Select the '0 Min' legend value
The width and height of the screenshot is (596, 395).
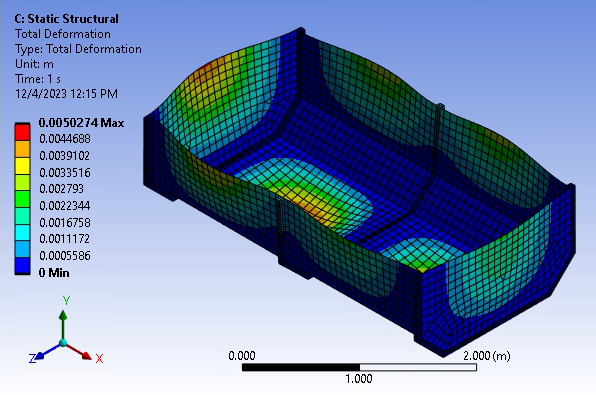click(x=54, y=273)
